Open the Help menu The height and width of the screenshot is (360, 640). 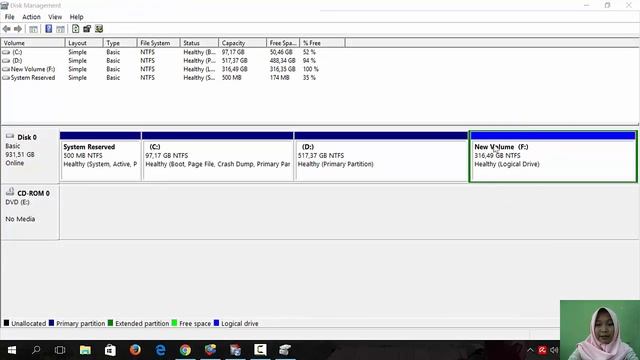point(76,17)
